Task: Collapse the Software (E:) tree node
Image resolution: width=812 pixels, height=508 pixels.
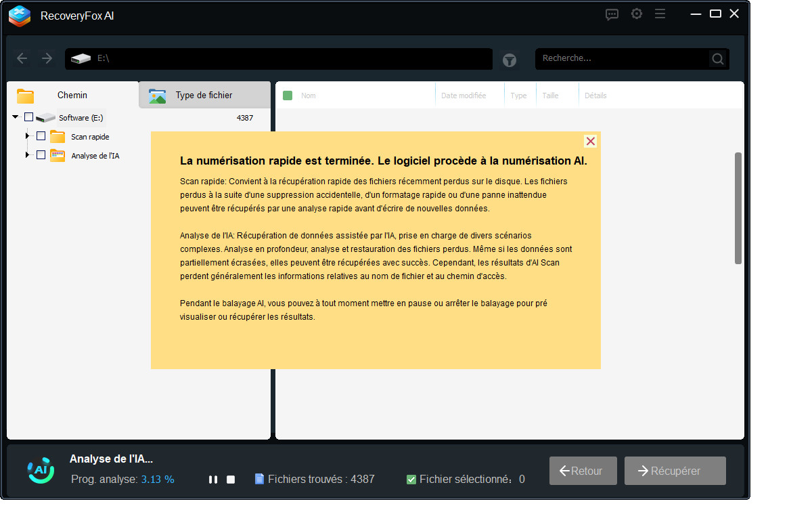Action: (x=15, y=117)
